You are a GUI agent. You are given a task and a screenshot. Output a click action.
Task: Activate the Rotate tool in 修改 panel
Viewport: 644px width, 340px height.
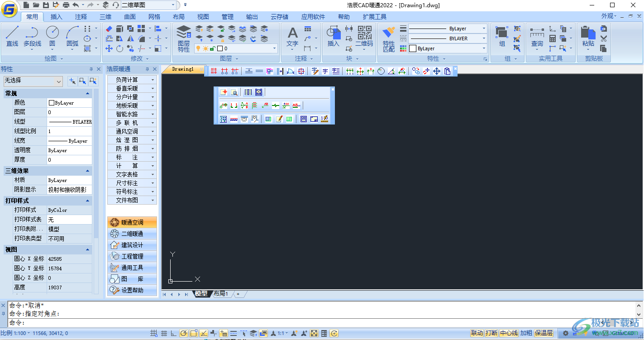[119, 48]
